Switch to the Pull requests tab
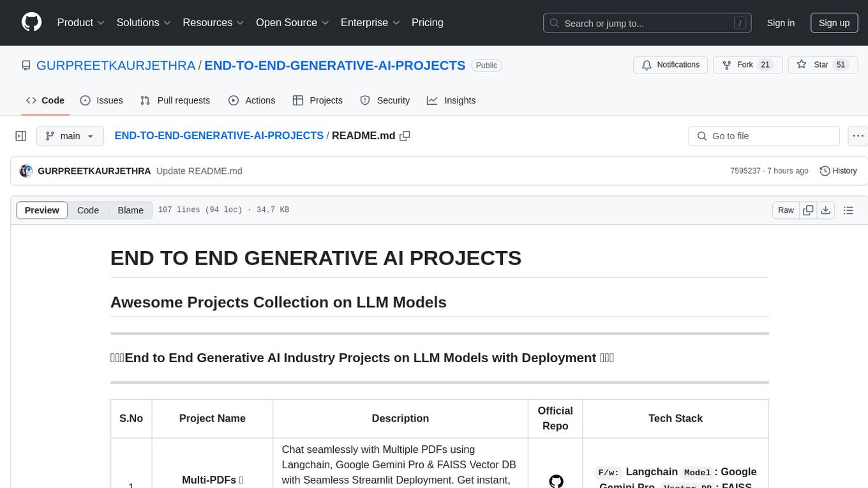The height and width of the screenshot is (488, 868). (x=175, y=100)
